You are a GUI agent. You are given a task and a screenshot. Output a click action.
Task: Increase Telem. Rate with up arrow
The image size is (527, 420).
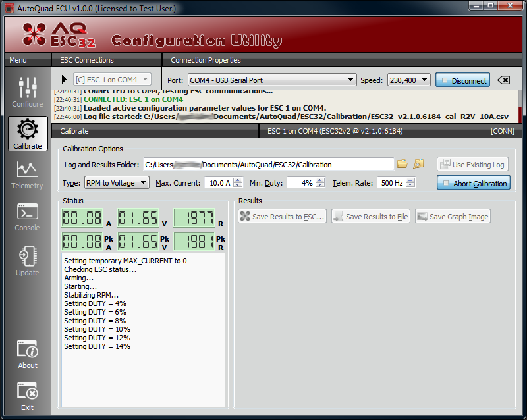[410, 180]
